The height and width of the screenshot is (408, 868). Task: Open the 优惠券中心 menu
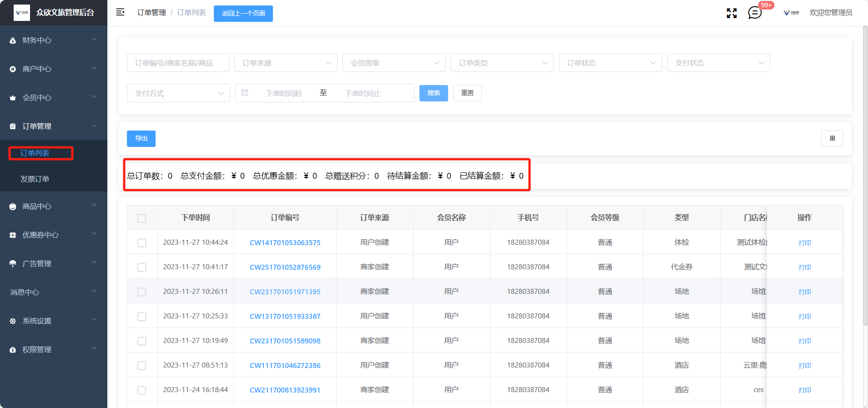[54, 235]
